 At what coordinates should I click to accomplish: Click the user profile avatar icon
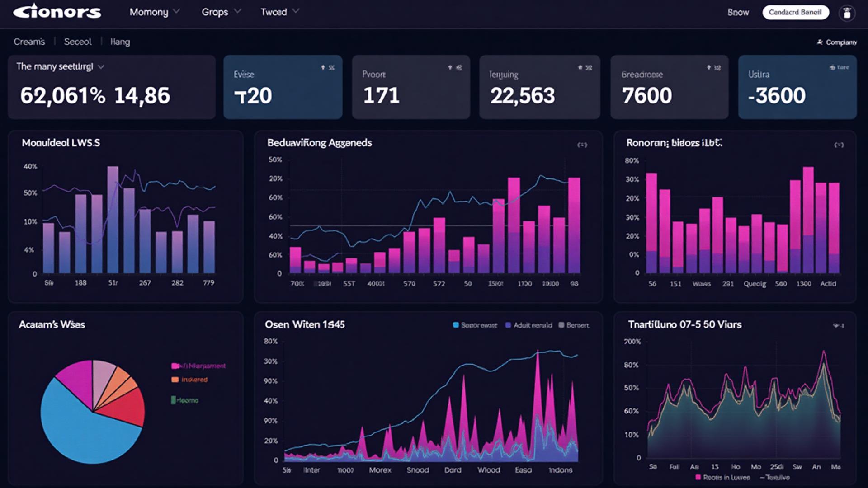point(847,13)
